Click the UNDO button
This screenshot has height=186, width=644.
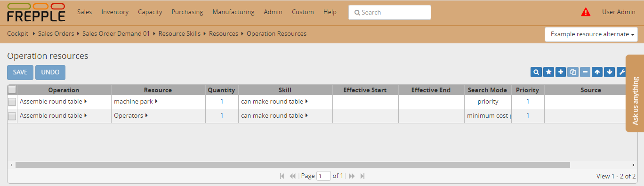[x=50, y=73]
